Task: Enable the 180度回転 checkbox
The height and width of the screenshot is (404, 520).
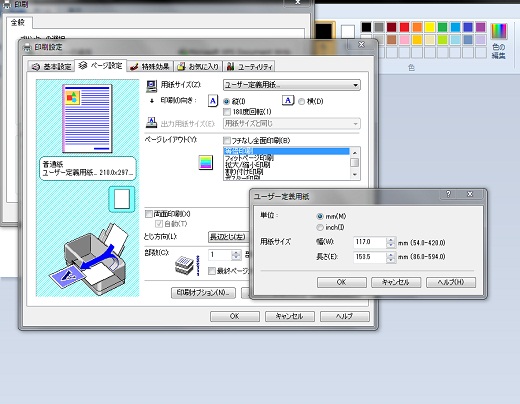Action: tap(227, 112)
